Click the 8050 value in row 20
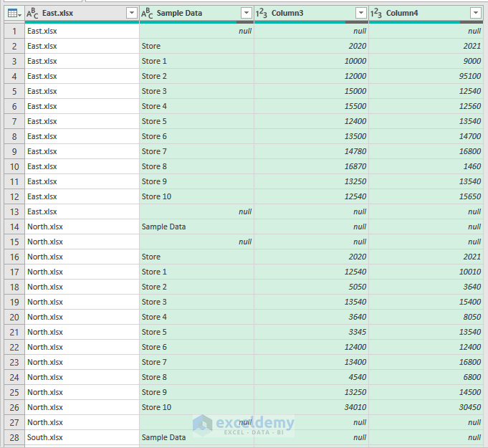Screen dimensions: 488x448 pos(472,318)
